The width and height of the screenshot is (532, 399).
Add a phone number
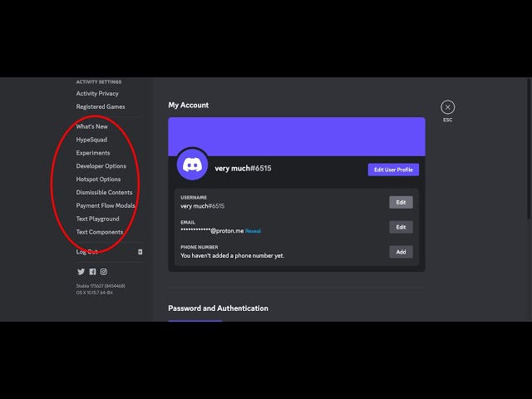(401, 252)
